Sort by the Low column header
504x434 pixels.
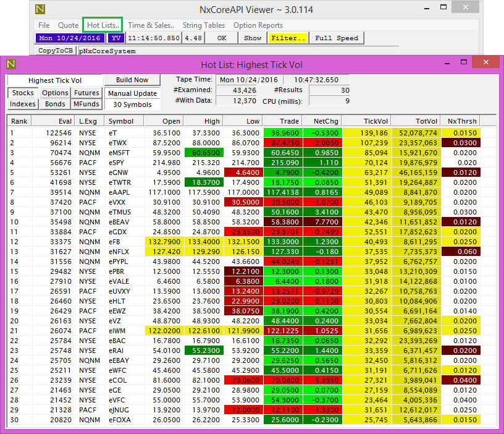point(243,121)
